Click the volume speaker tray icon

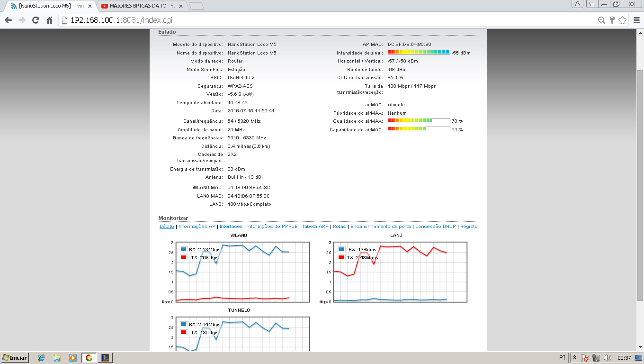tap(607, 358)
